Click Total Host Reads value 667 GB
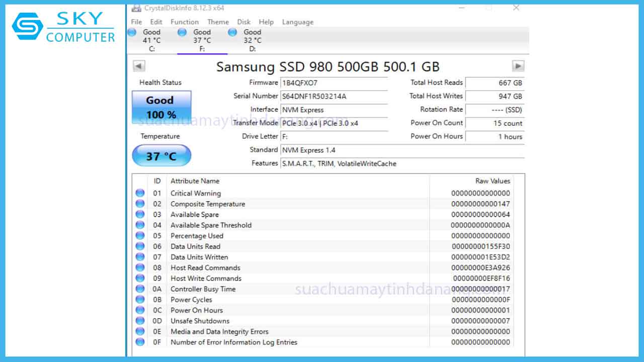The width and height of the screenshot is (644, 362). click(495, 83)
